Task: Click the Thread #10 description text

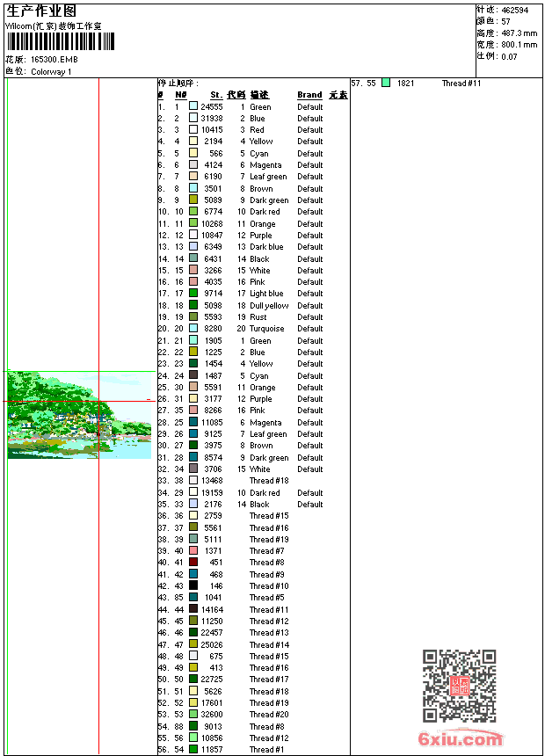Action: pos(269,585)
